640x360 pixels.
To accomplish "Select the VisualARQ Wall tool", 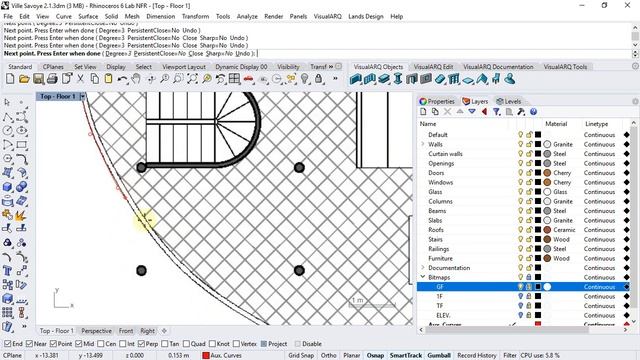I will tap(356, 79).
